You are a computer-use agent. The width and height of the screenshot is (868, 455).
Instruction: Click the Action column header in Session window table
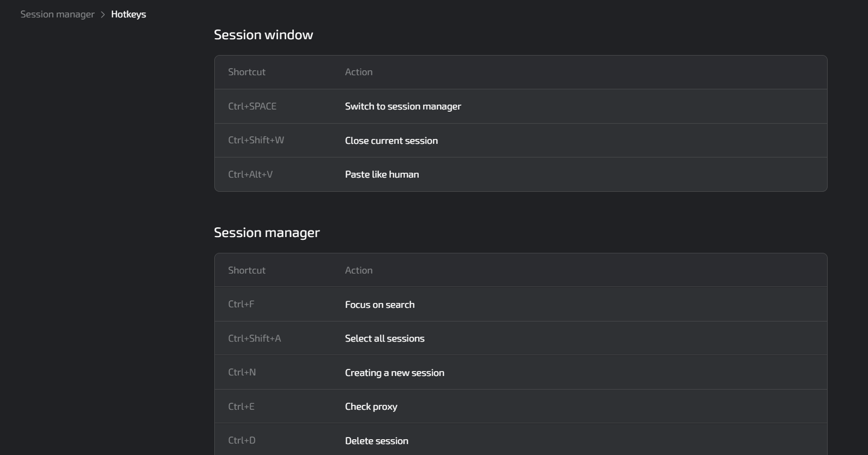(359, 71)
